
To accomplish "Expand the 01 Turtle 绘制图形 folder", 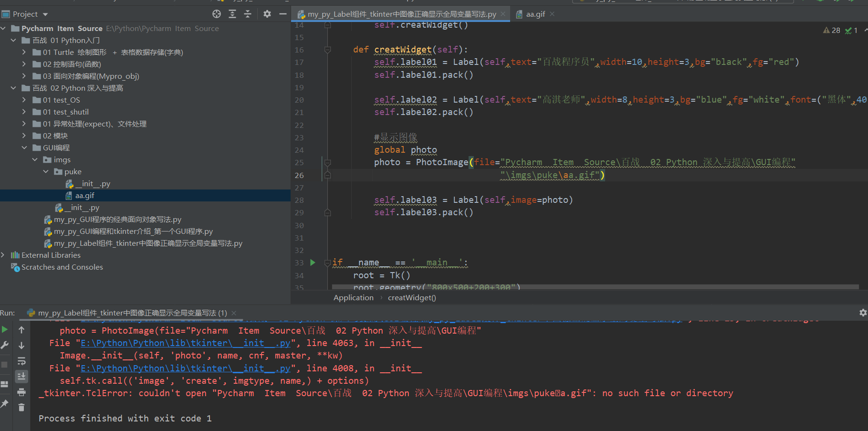I will (x=24, y=53).
